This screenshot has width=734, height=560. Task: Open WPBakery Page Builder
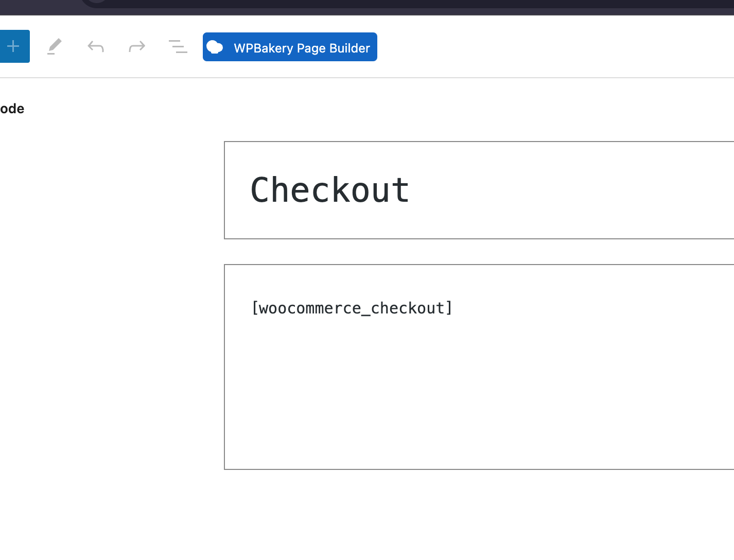click(290, 47)
